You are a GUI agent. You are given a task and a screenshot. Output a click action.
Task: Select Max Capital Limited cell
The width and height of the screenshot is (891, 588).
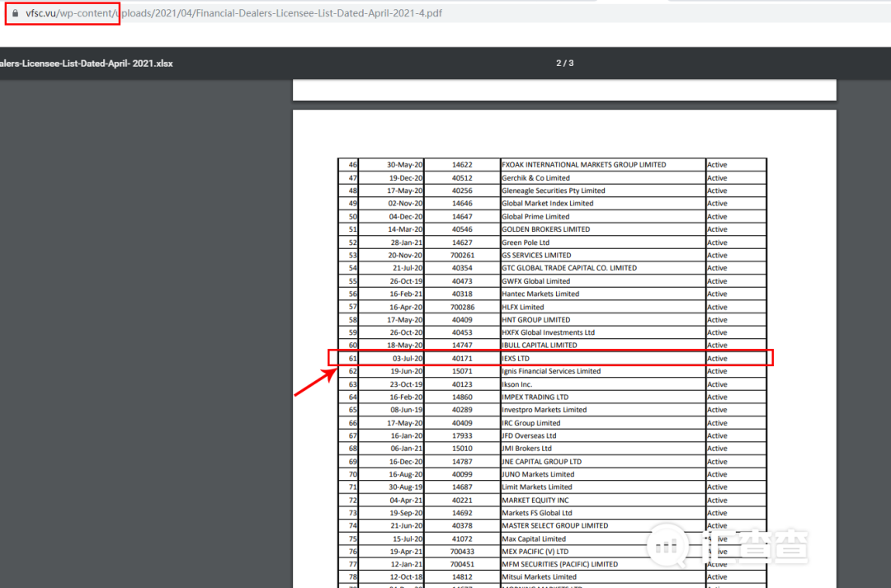[x=603, y=539]
